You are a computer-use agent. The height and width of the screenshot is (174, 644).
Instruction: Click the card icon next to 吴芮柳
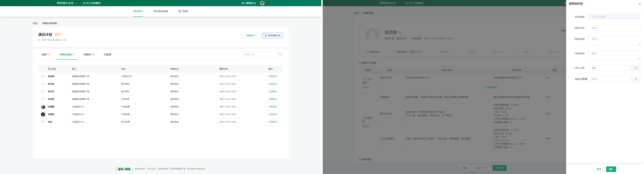(400, 33)
